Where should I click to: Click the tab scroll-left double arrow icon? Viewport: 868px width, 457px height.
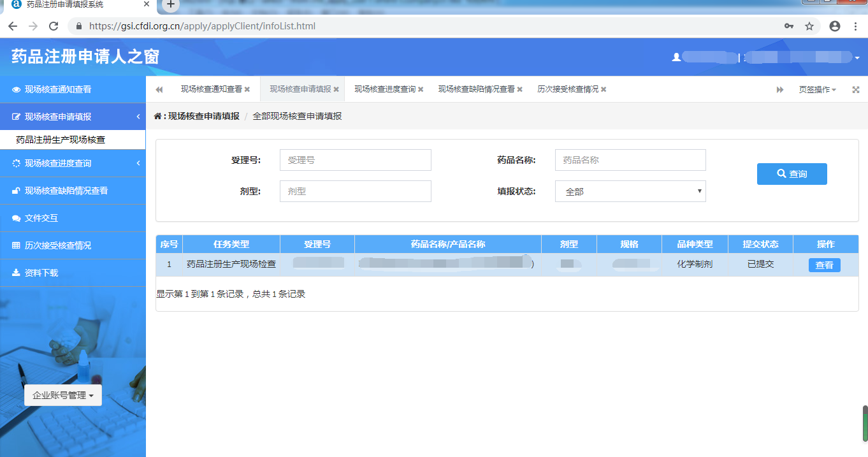[x=159, y=90]
